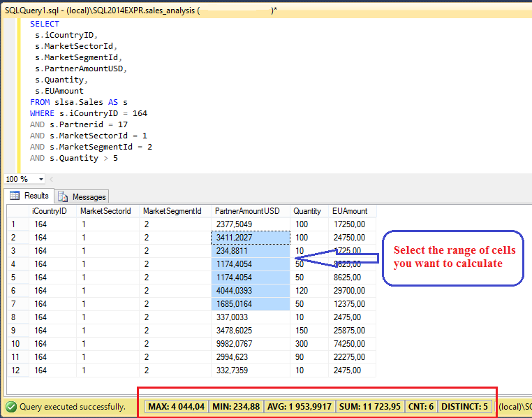Select EUAmount cell 17250,00
532x418 pixels.
[352, 224]
